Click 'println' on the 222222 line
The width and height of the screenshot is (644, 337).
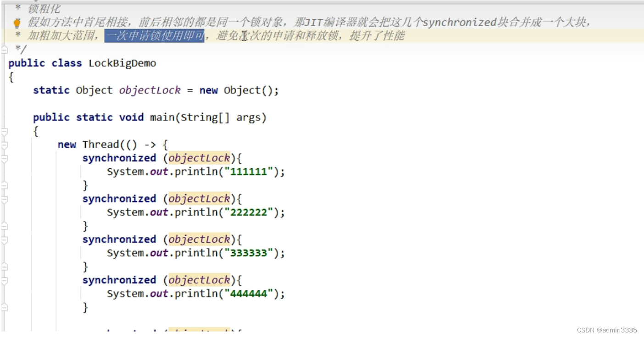tap(196, 213)
